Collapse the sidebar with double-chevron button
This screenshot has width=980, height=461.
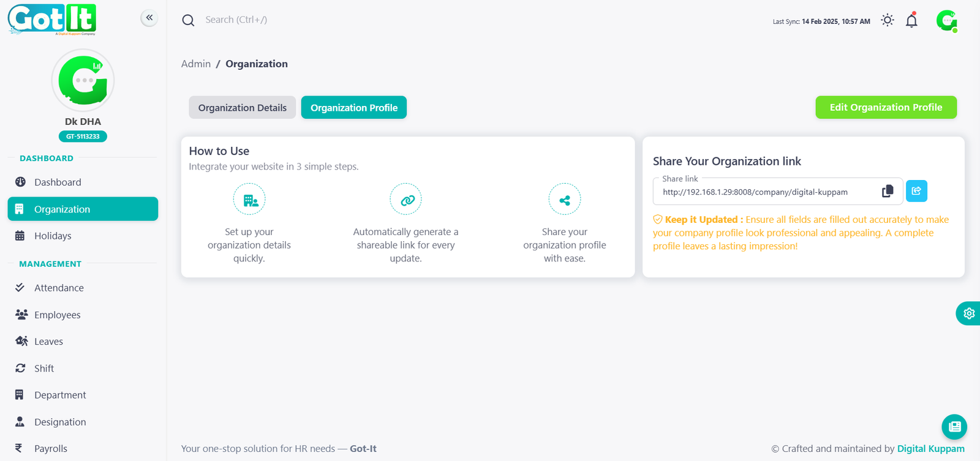tap(149, 18)
